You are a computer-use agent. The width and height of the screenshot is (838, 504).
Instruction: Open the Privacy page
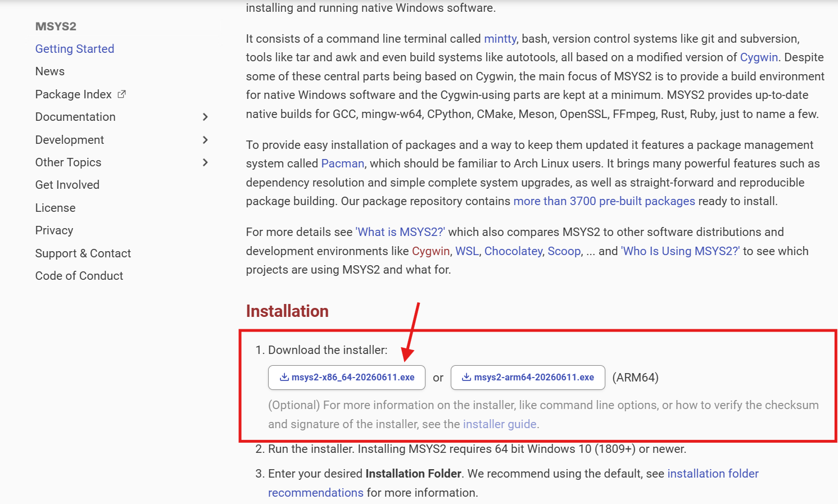[x=54, y=230]
